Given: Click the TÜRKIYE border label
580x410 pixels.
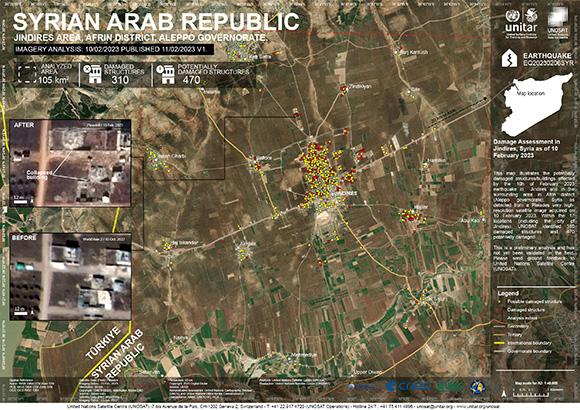Looking at the screenshot, I should [x=103, y=343].
